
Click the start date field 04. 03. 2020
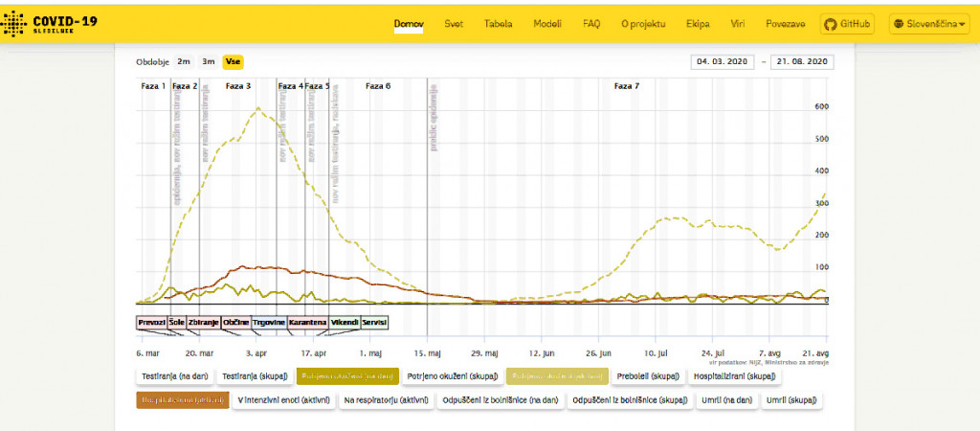(x=724, y=62)
